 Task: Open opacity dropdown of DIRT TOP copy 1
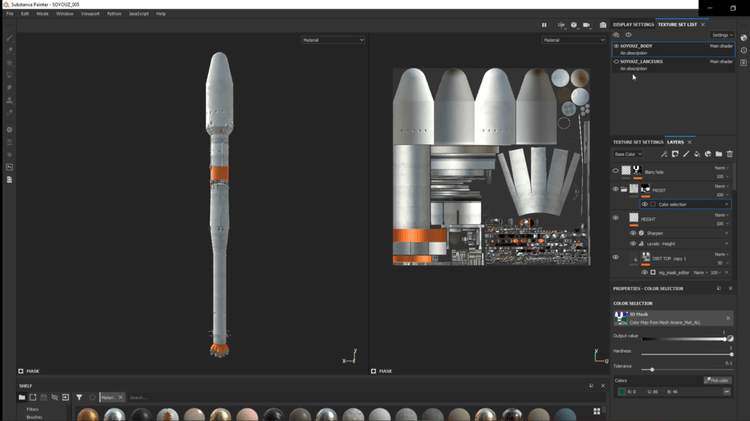tap(723, 263)
